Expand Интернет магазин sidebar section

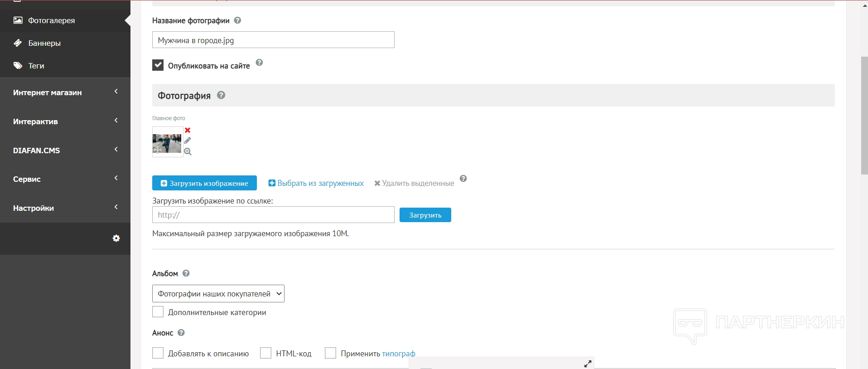65,92
